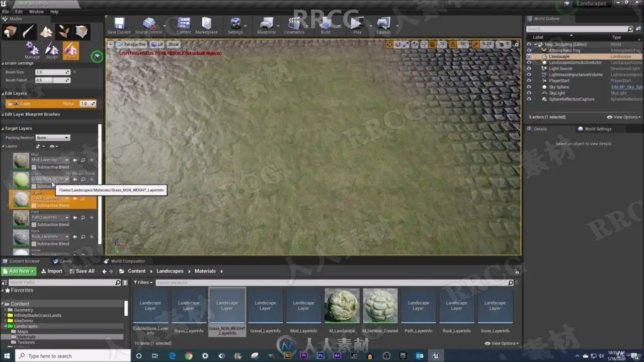Open the Filters dropdown in Content Browser
Image resolution: width=644 pixels, height=362 pixels.
point(143,283)
